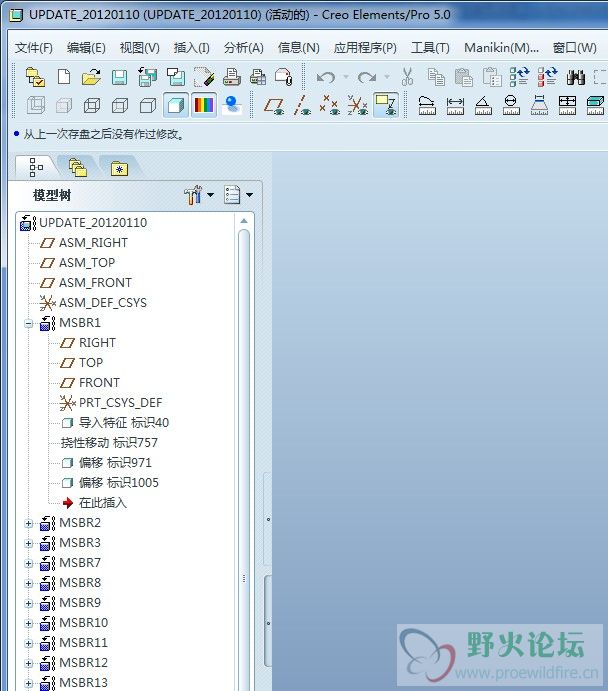Switch to the favorites tab
The height and width of the screenshot is (691, 608).
click(x=119, y=168)
